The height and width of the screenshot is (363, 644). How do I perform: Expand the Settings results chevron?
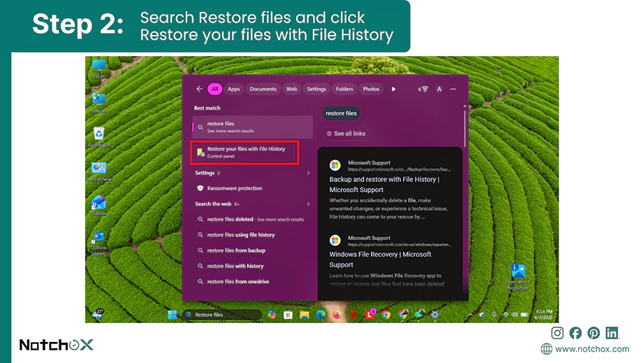[309, 173]
